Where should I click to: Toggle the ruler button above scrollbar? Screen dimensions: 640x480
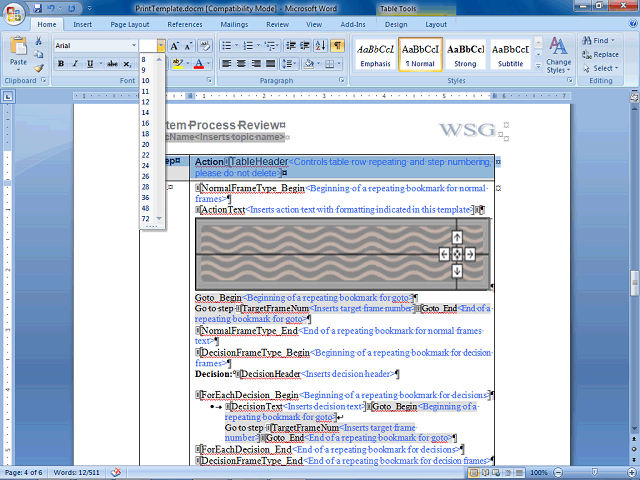click(634, 97)
